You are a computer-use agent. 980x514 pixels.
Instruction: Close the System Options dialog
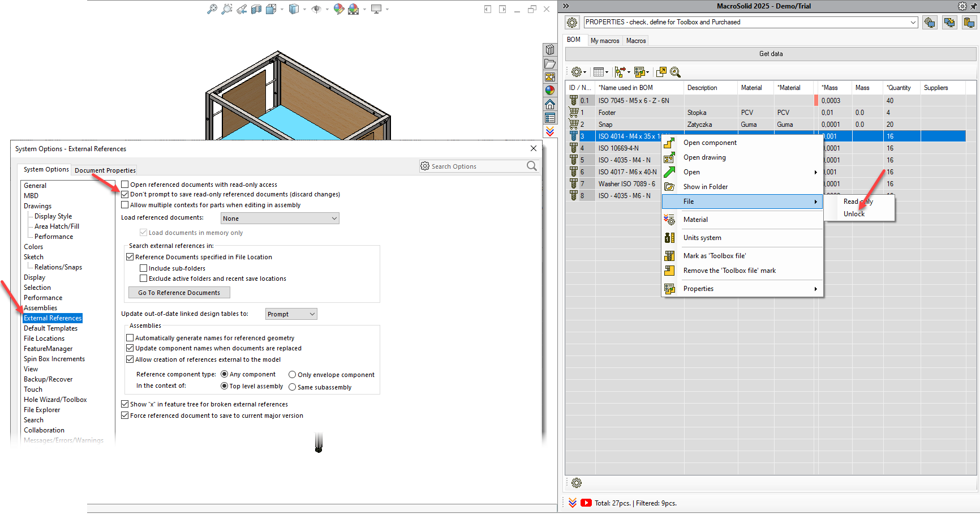click(x=534, y=148)
